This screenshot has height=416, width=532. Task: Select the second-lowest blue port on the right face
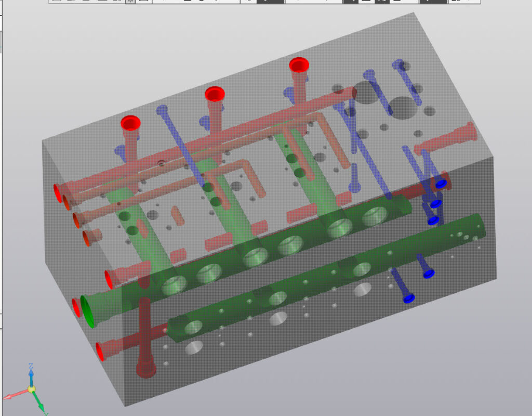coord(428,274)
